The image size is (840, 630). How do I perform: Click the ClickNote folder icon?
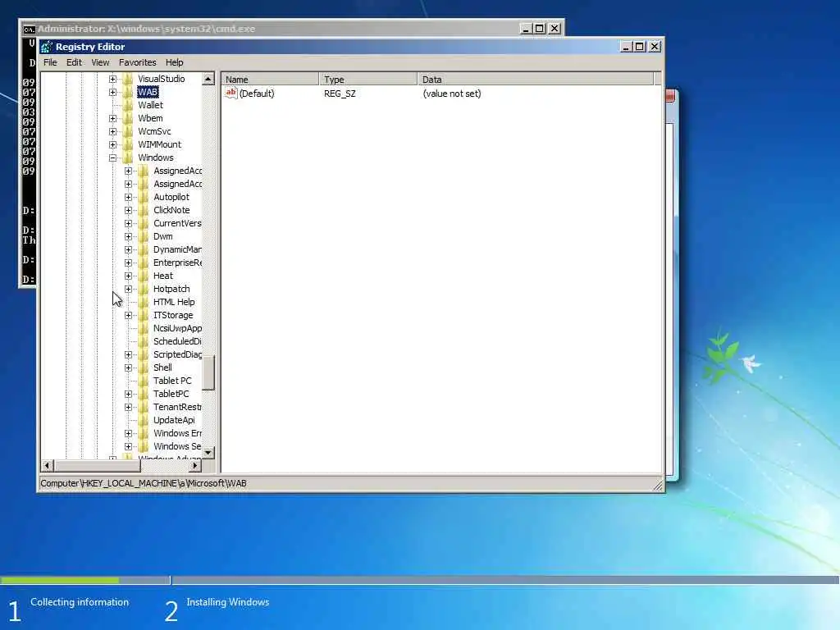(143, 211)
